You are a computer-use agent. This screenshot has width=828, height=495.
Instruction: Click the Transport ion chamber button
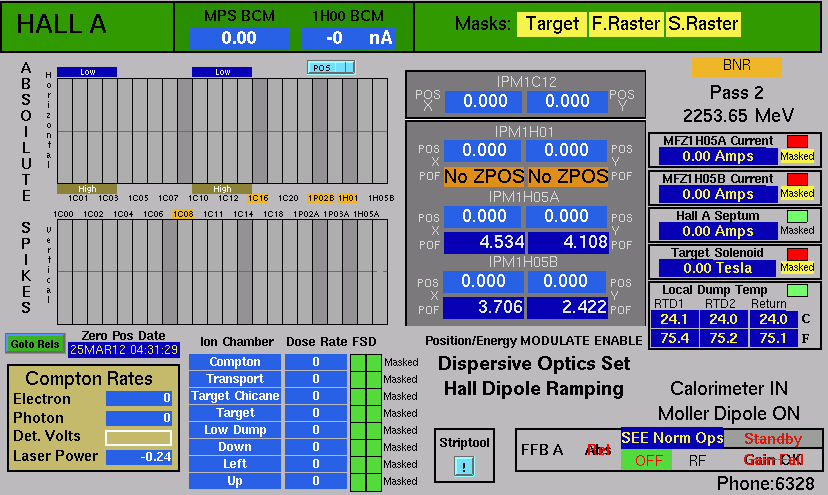tap(235, 379)
